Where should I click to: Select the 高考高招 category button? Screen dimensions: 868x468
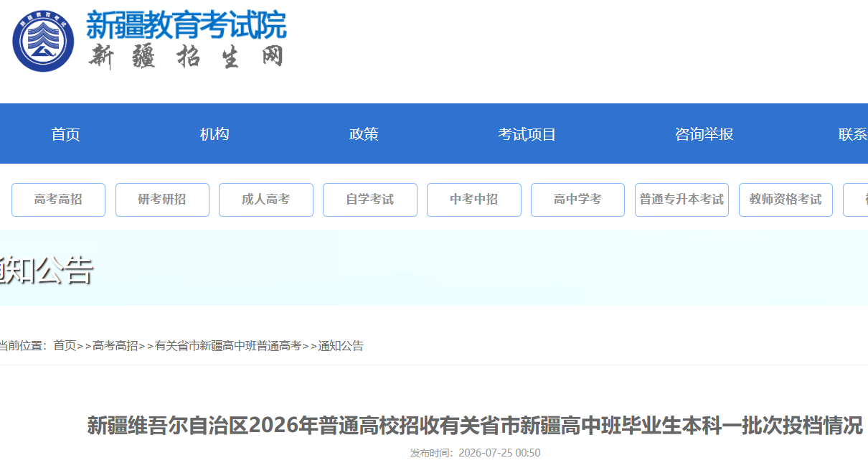click(58, 200)
